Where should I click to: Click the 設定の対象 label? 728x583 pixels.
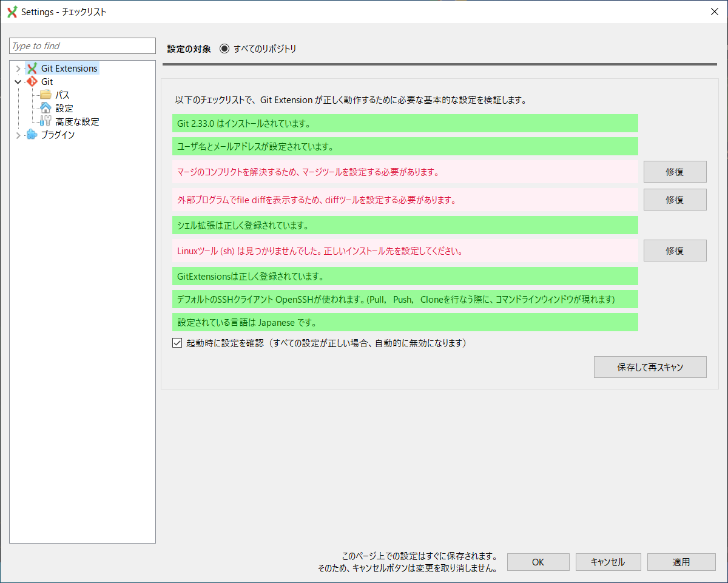pyautogui.click(x=189, y=49)
